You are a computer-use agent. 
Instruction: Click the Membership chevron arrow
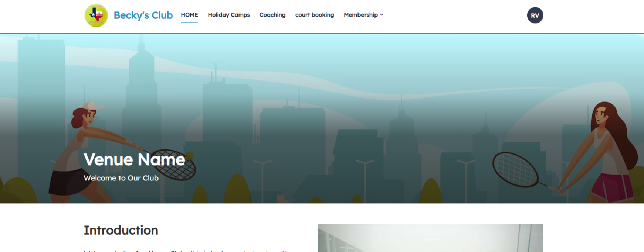pos(382,15)
